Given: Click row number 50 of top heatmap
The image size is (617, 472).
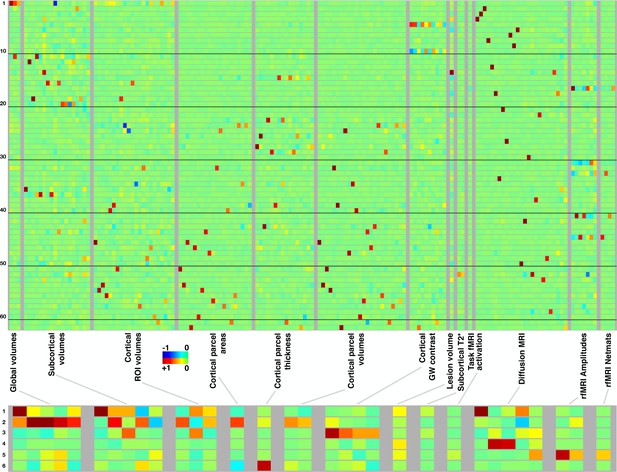Looking at the screenshot, I should pyautogui.click(x=4, y=263).
